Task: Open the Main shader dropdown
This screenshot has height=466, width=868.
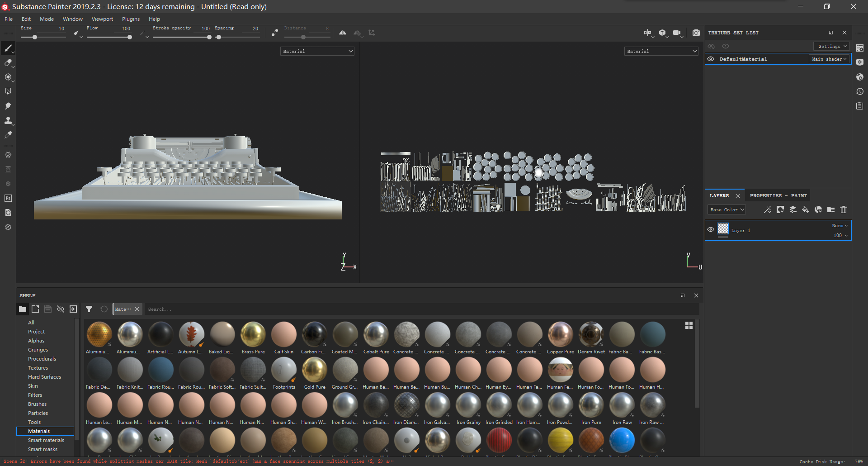Action: click(x=829, y=59)
